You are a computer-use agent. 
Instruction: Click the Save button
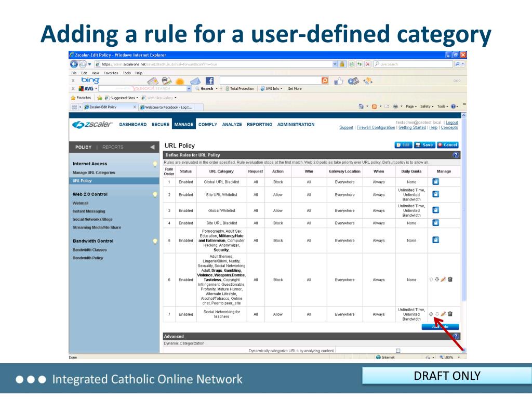click(x=424, y=145)
